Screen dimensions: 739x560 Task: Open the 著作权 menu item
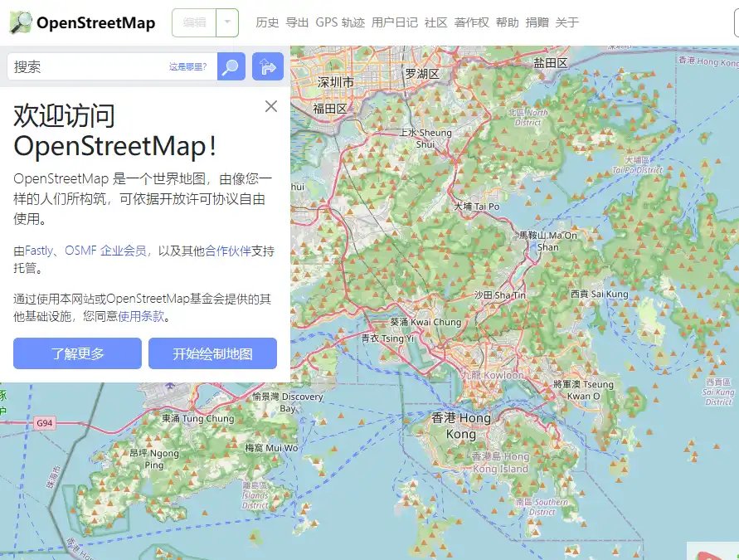[472, 22]
